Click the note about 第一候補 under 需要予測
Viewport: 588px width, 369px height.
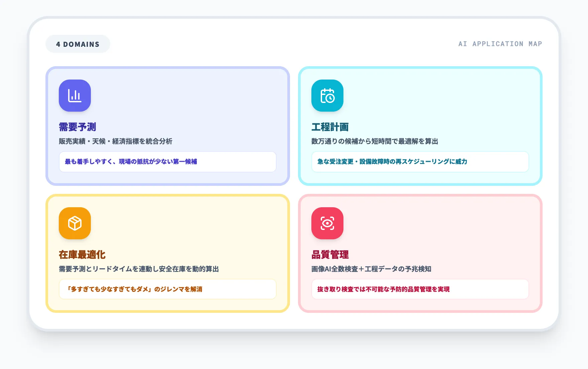(167, 162)
